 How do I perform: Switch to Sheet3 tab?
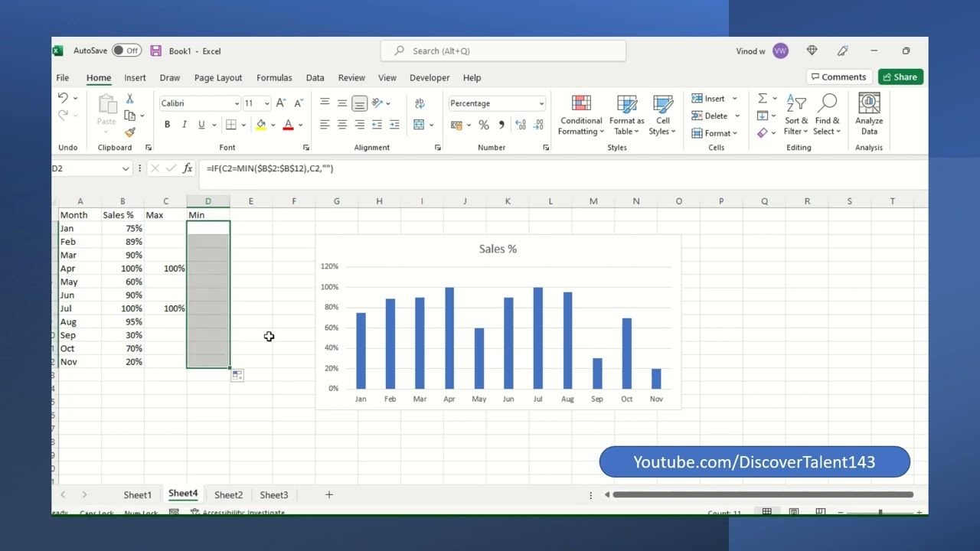(x=274, y=495)
